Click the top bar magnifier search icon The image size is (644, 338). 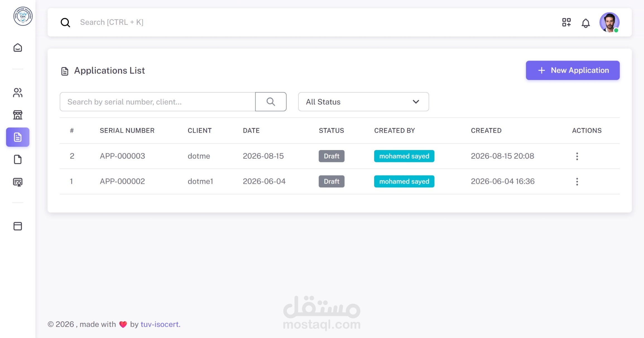click(66, 22)
